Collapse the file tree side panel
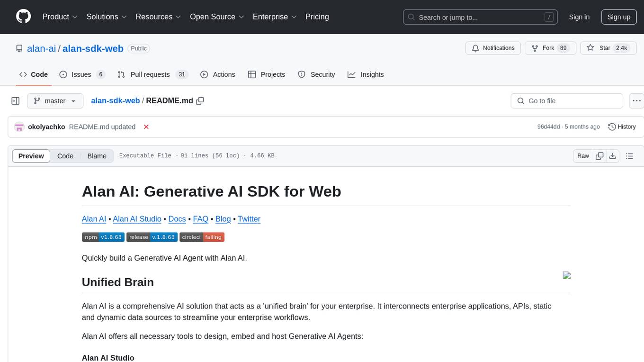This screenshot has height=362, width=644. tap(16, 101)
